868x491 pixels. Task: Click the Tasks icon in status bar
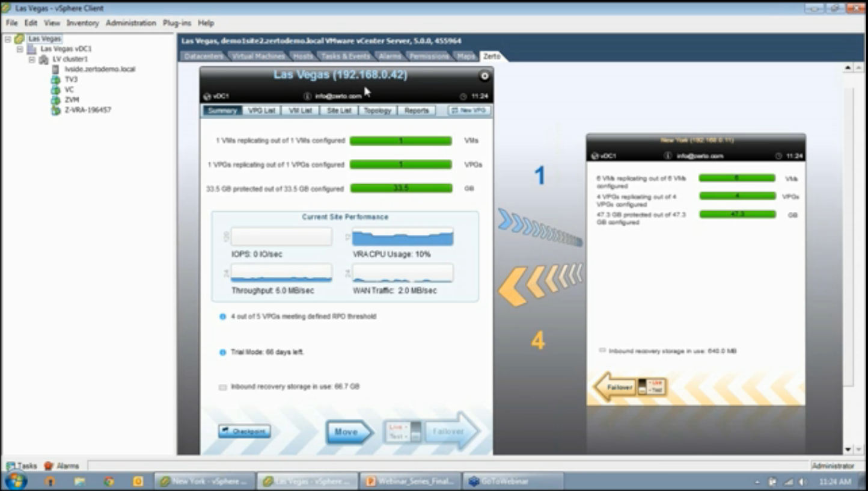[x=10, y=466]
